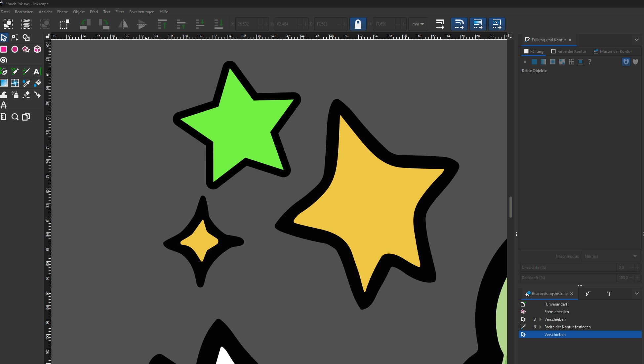Viewport: 644px width, 364px height.
Task: Select the Spiral tool
Action: coord(4,60)
